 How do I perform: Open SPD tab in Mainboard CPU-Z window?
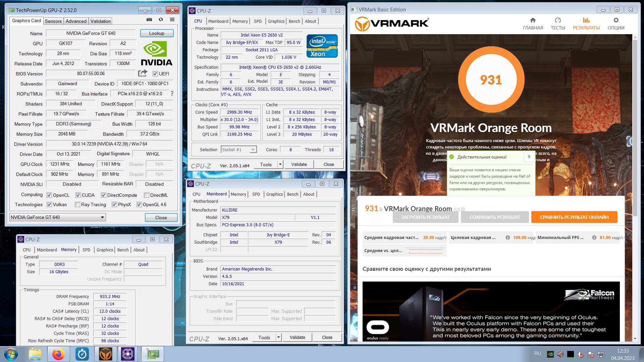(x=256, y=194)
